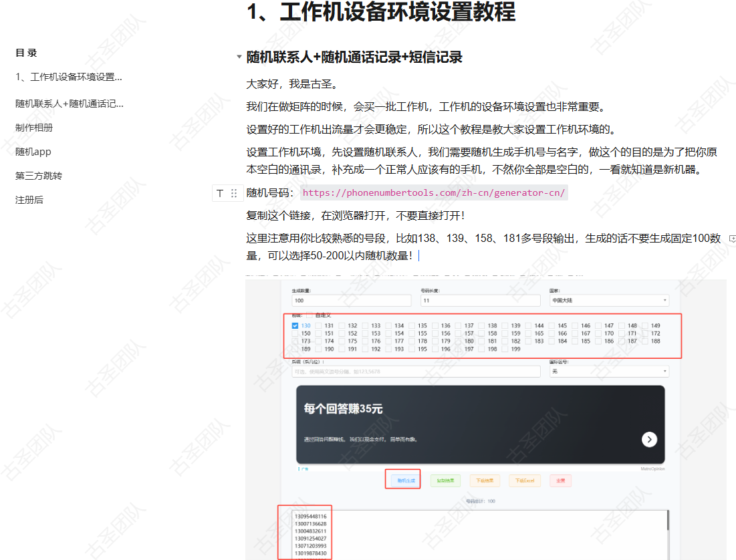Click the round arrow button on the ad banner

tap(649, 439)
